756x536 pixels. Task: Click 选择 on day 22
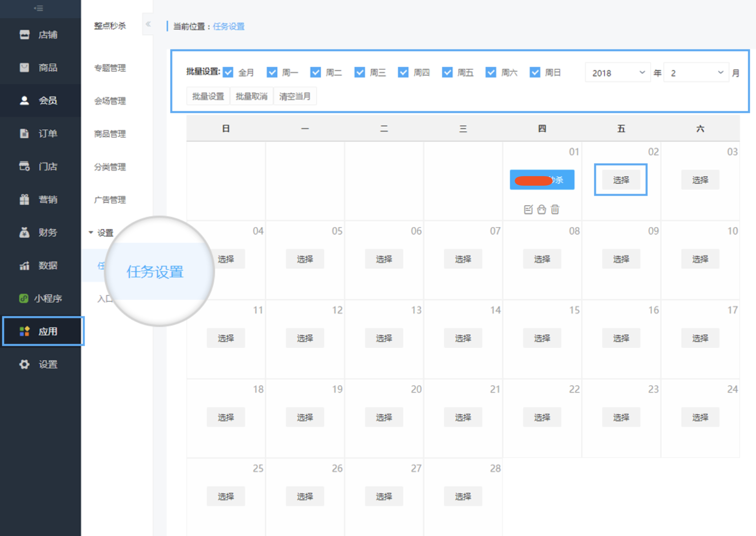point(542,417)
